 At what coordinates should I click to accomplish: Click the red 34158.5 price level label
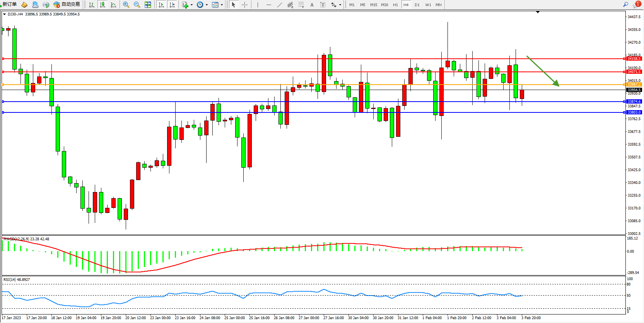click(x=634, y=59)
